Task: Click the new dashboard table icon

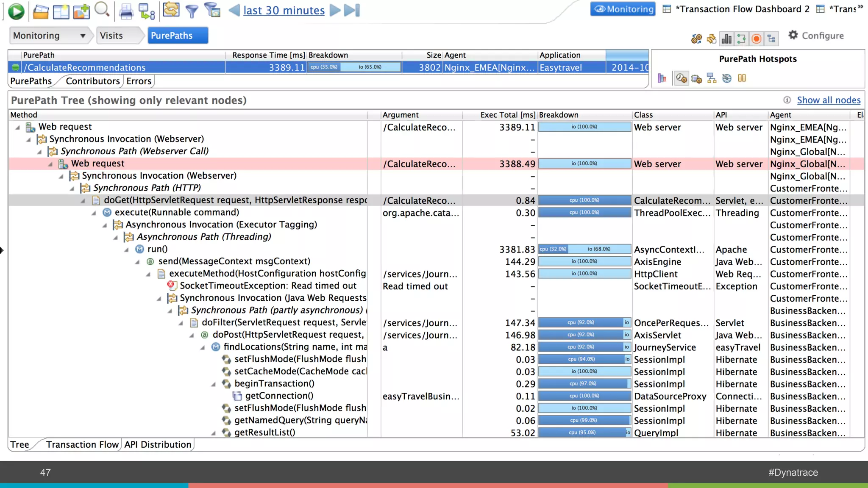Action: tap(61, 11)
